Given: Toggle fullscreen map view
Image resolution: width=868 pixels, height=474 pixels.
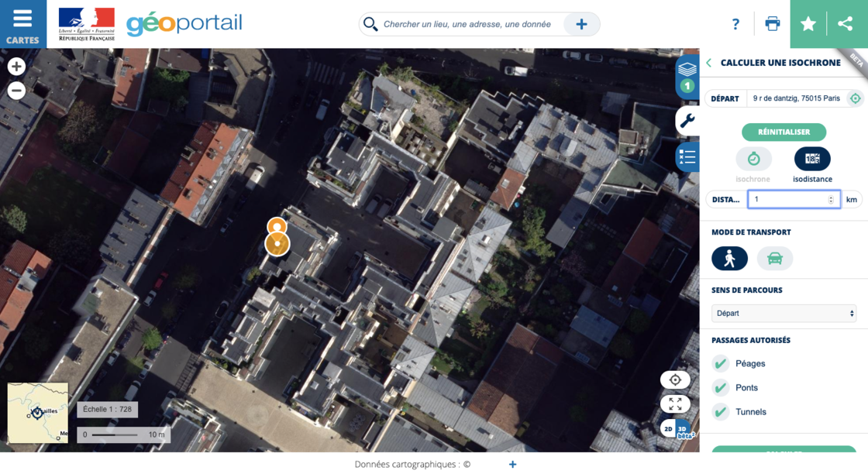Looking at the screenshot, I should pyautogui.click(x=675, y=404).
